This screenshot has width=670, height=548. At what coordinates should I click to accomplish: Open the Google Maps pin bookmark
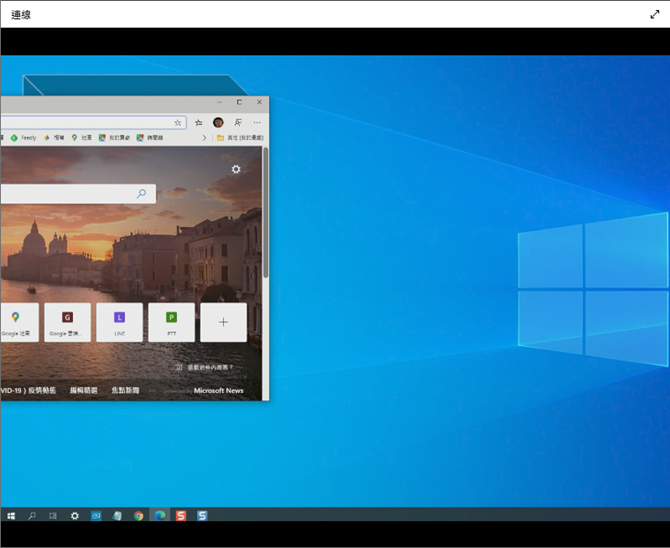click(x=81, y=138)
